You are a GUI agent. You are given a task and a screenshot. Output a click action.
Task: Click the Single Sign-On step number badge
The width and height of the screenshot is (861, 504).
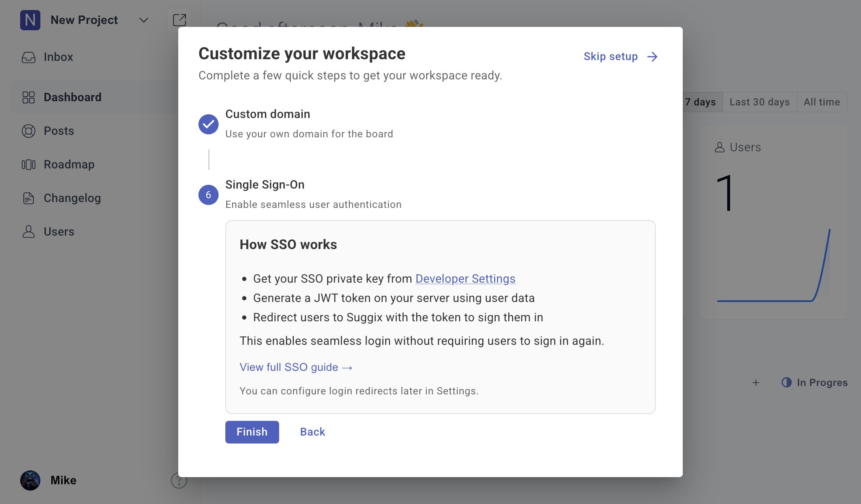pyautogui.click(x=209, y=195)
